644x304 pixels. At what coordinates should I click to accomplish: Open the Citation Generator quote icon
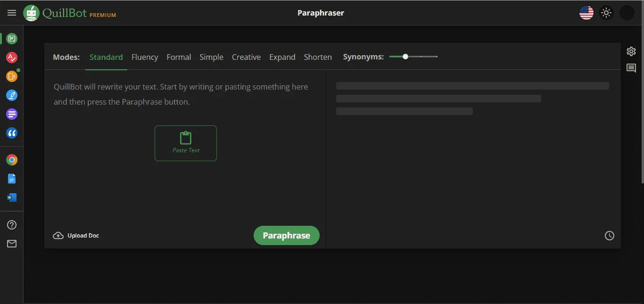12,133
